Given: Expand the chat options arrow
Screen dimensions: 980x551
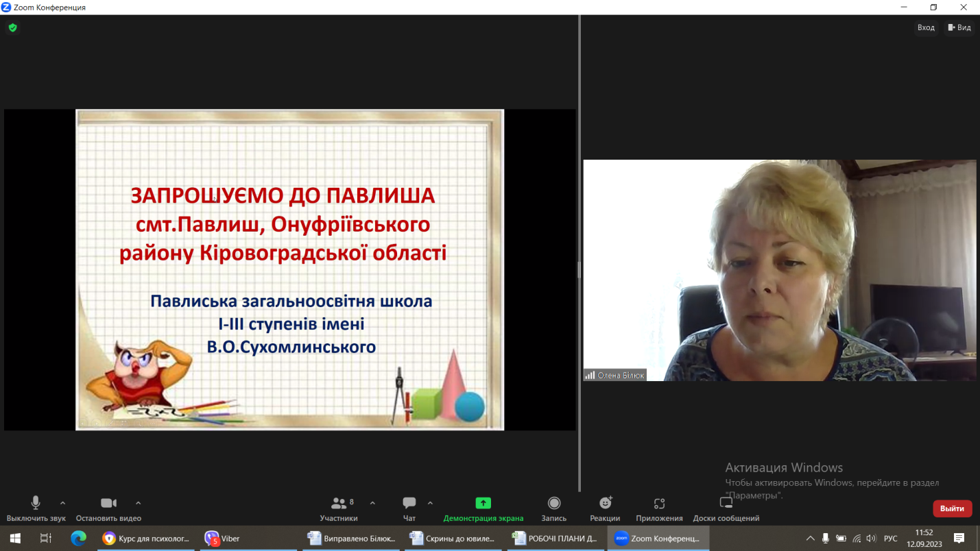Looking at the screenshot, I should click(430, 503).
